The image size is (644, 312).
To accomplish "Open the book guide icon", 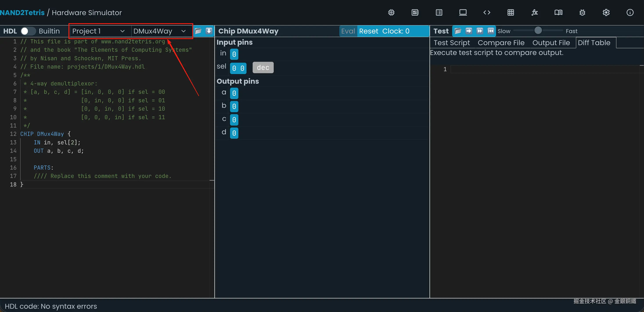I will 558,12.
